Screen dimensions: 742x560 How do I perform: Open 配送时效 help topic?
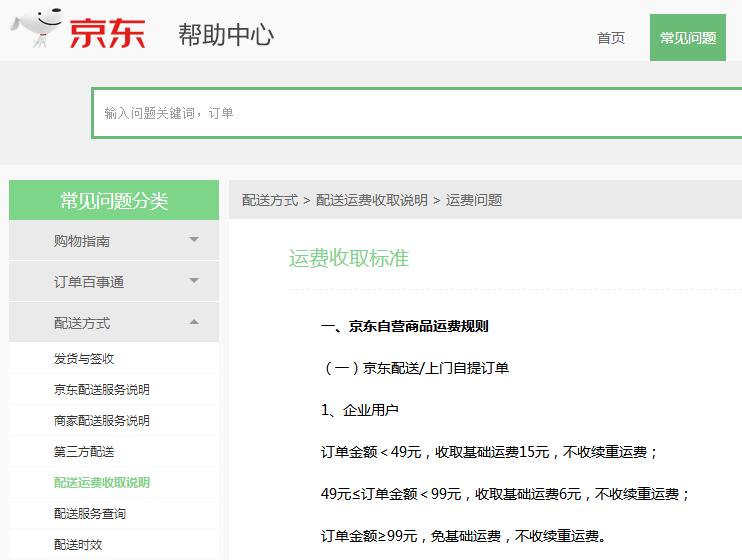pos(78,544)
